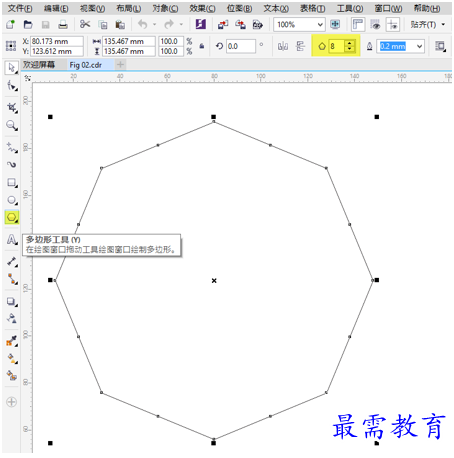Viewport: 454px width, 458px height.
Task: Select the Interactive Fill tool
Action: click(12, 358)
